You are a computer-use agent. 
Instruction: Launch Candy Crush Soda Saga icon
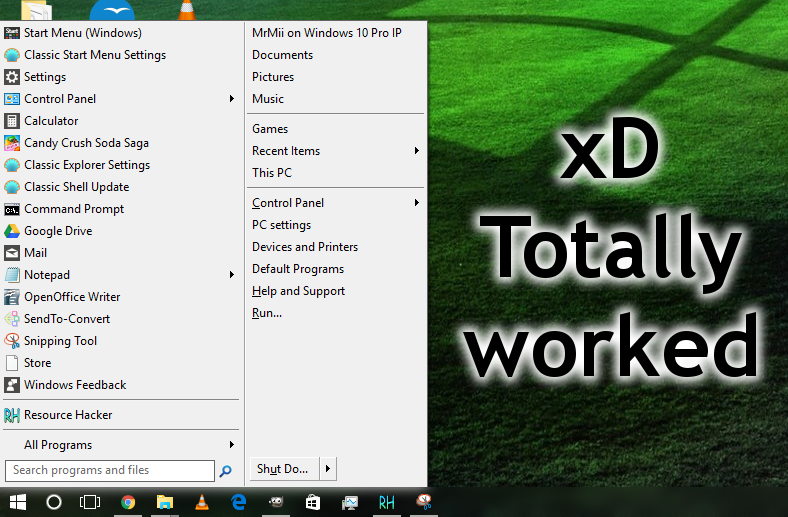(12, 143)
